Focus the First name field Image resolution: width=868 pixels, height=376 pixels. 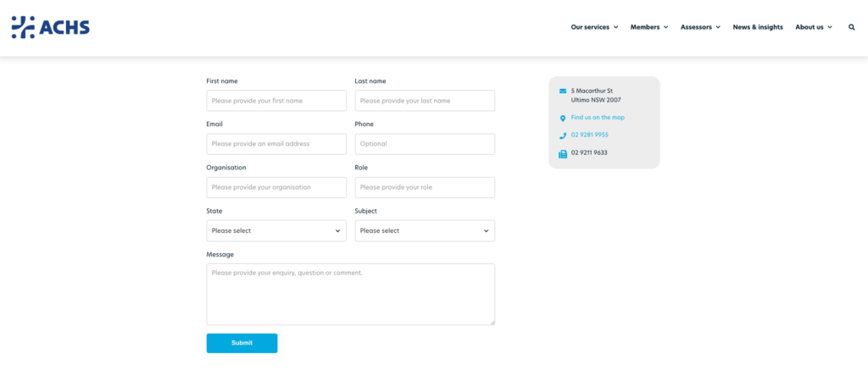click(276, 101)
